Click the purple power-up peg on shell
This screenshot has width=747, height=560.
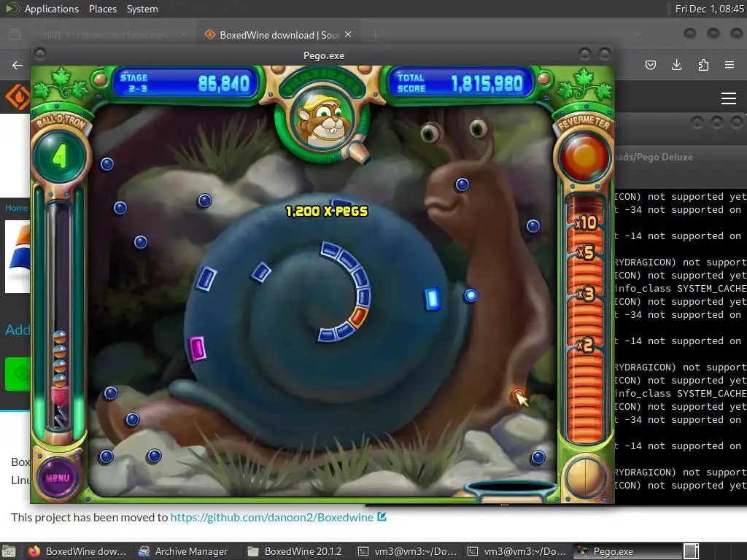197,348
